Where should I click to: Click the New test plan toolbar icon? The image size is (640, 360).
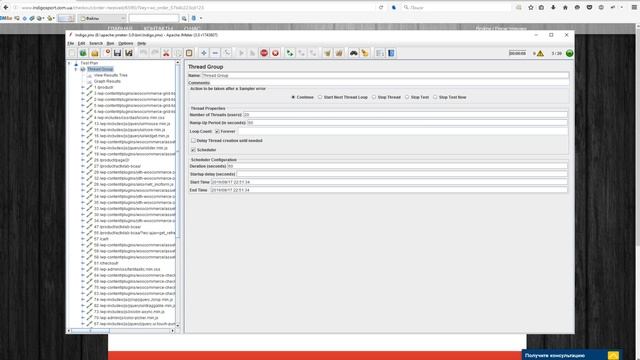[x=72, y=53]
